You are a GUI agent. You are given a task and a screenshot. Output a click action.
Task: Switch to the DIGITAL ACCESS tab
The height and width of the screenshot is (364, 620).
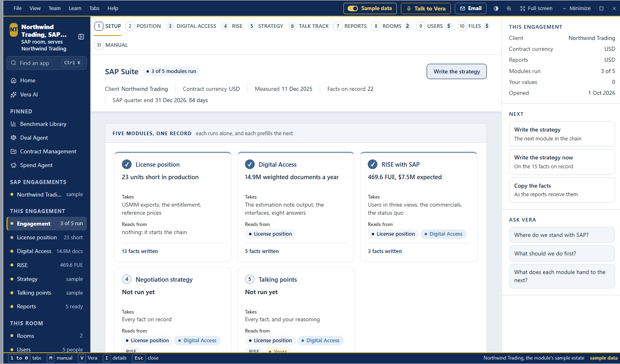[x=192, y=26]
